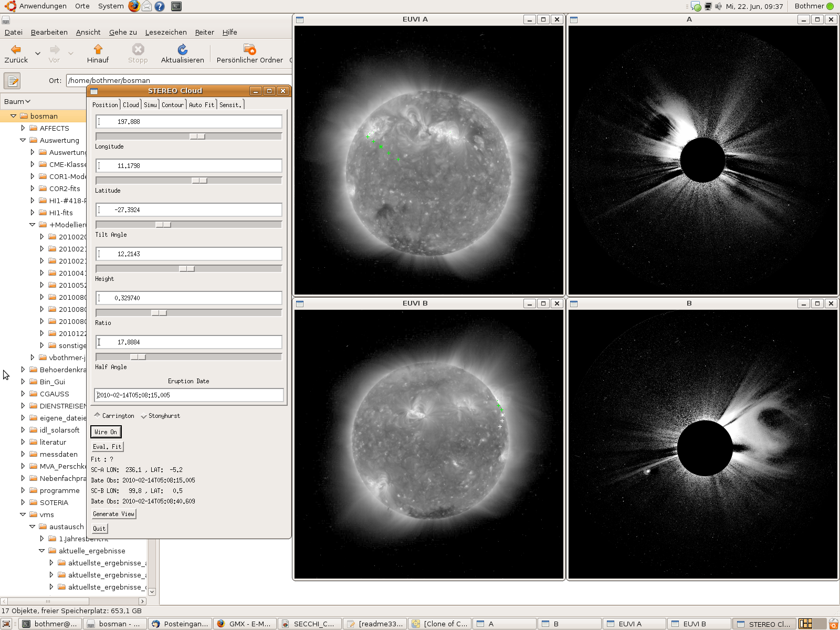Open the Ansicht menu
Image resolution: width=840 pixels, height=630 pixels.
coord(88,32)
